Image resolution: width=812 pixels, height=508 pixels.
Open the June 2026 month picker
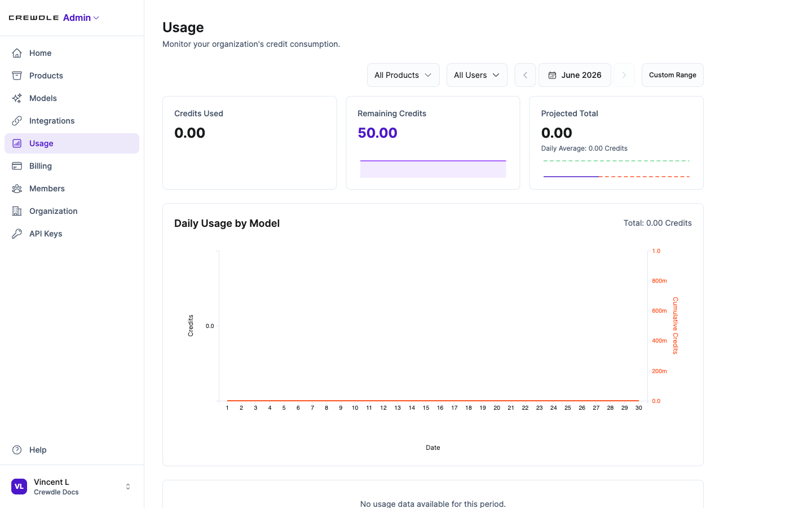tap(575, 75)
